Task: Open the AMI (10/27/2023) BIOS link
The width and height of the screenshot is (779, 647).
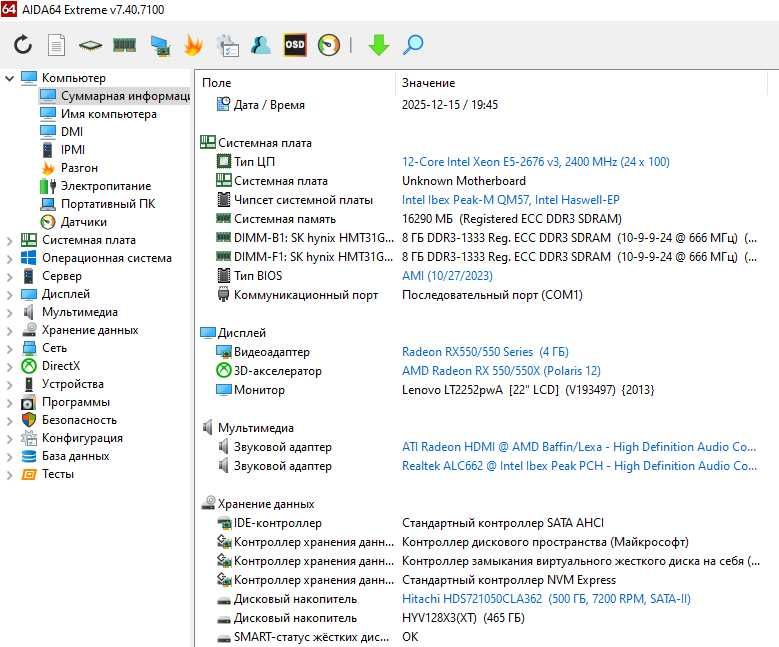Action: pos(447,276)
